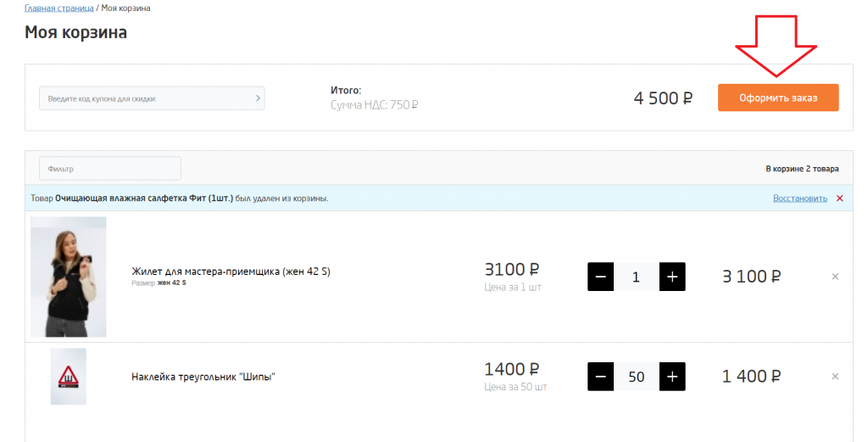Viewport: 868px width, 442px height.
Task: Click the Оформить заказ button
Action: point(778,98)
